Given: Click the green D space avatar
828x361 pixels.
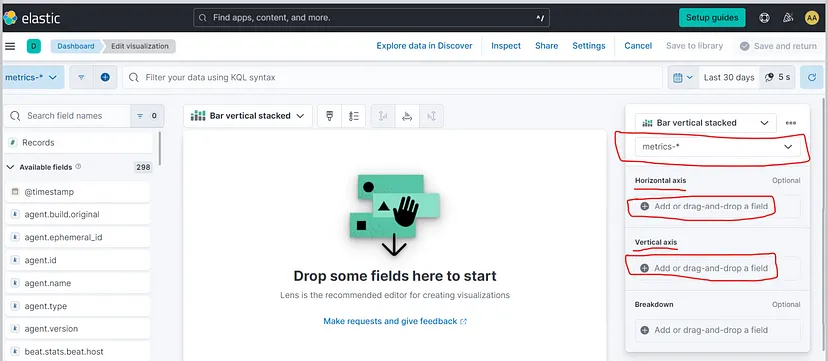Looking at the screenshot, I should pyautogui.click(x=34, y=46).
